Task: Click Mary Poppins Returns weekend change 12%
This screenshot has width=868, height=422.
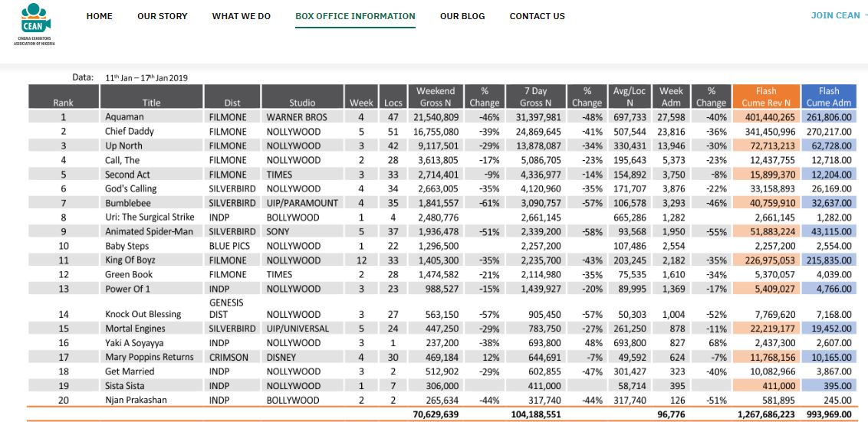Action: tap(492, 358)
